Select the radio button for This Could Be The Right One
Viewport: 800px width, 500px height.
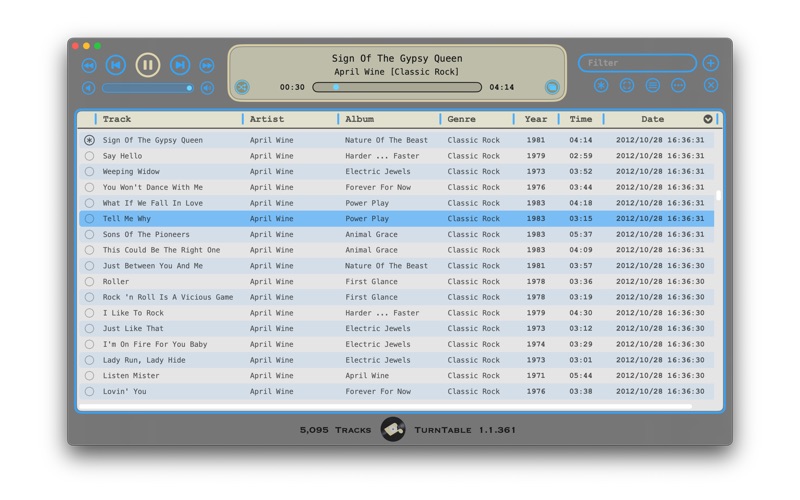(89, 250)
